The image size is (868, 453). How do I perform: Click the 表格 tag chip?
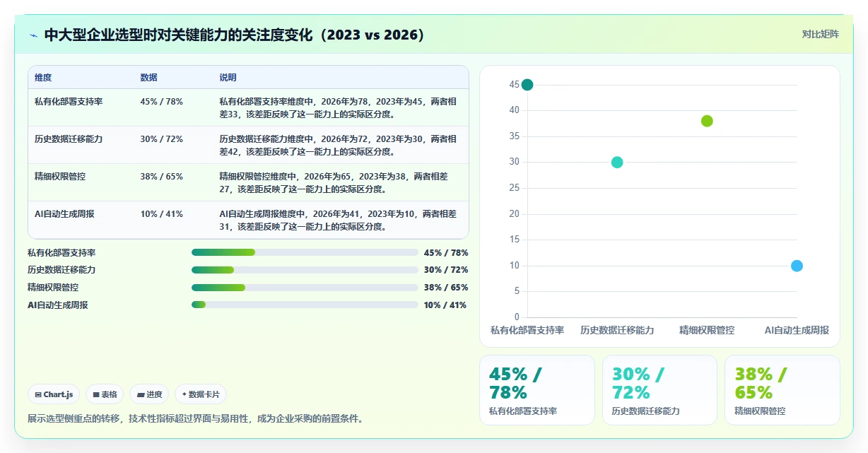(105, 394)
